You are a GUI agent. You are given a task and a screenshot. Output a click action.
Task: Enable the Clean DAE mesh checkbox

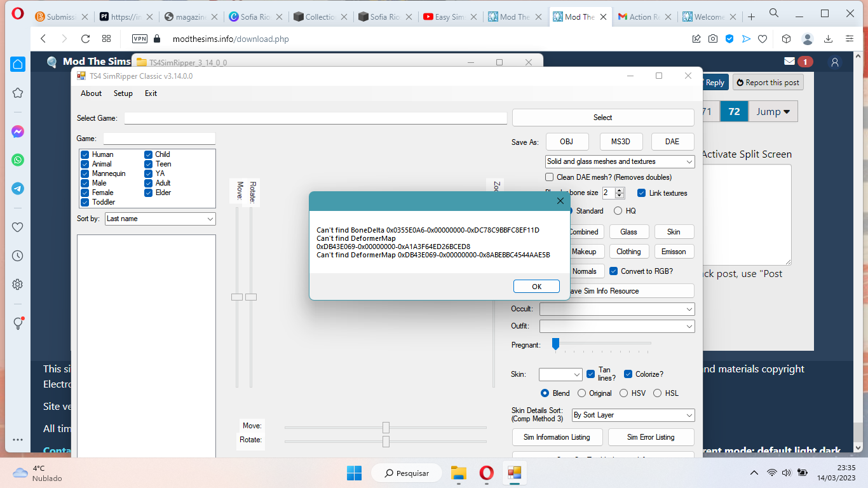pos(549,177)
